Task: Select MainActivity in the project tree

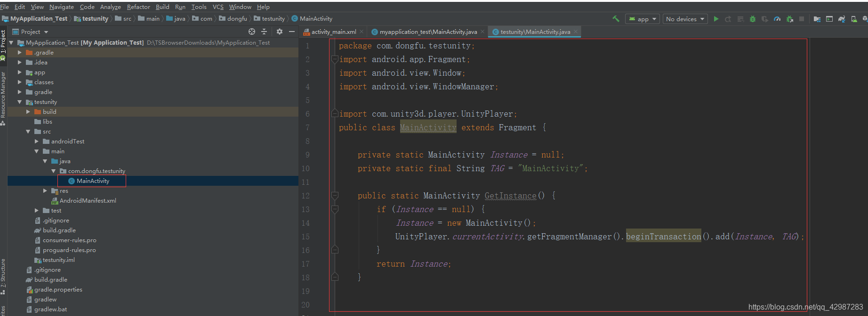Action: tap(93, 181)
